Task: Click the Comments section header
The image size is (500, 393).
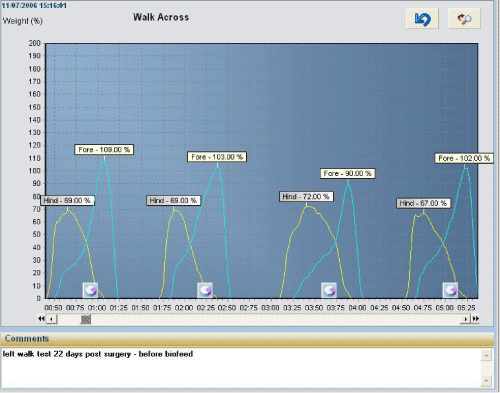Action: (x=27, y=338)
